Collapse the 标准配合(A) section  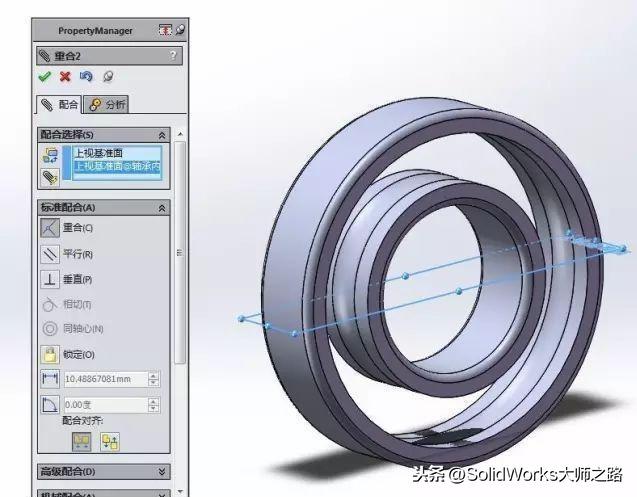(162, 208)
